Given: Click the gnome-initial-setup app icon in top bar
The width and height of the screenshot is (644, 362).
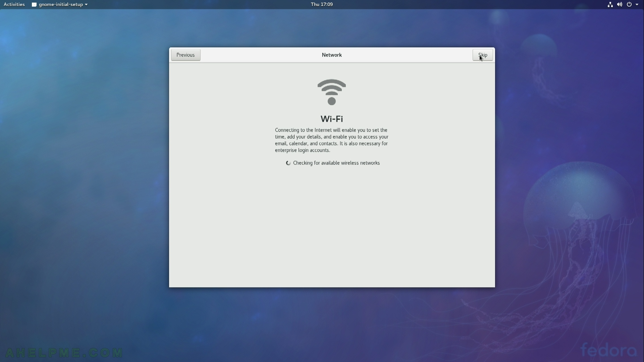Looking at the screenshot, I should [x=34, y=5].
